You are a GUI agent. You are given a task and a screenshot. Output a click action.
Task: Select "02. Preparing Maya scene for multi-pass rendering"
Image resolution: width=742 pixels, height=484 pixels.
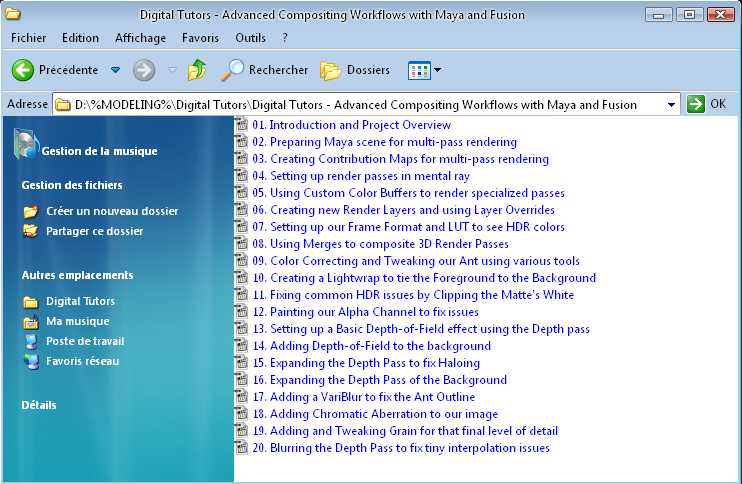tap(384, 142)
